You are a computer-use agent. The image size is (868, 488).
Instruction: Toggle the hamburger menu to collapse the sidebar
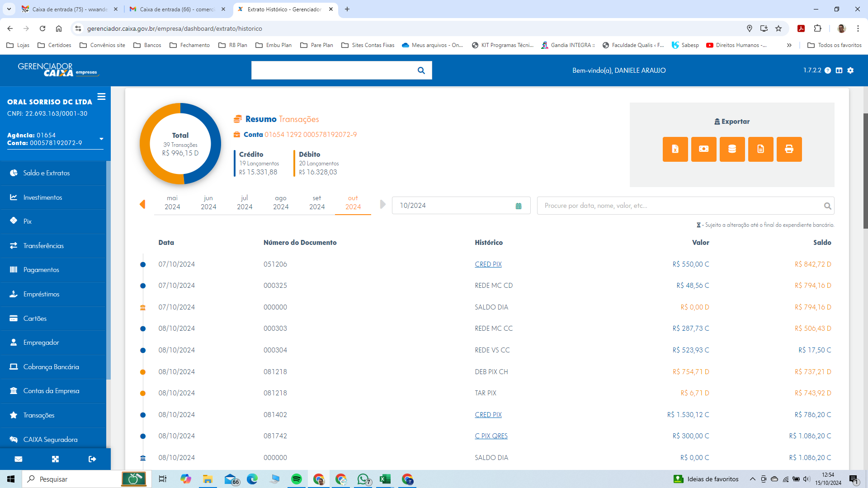pyautogui.click(x=101, y=97)
